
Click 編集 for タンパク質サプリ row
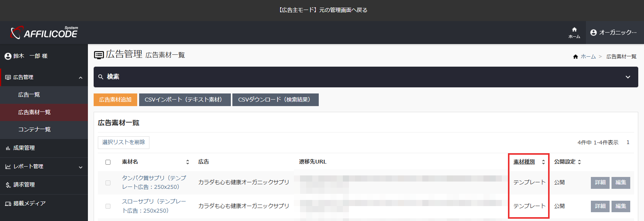pos(620,183)
